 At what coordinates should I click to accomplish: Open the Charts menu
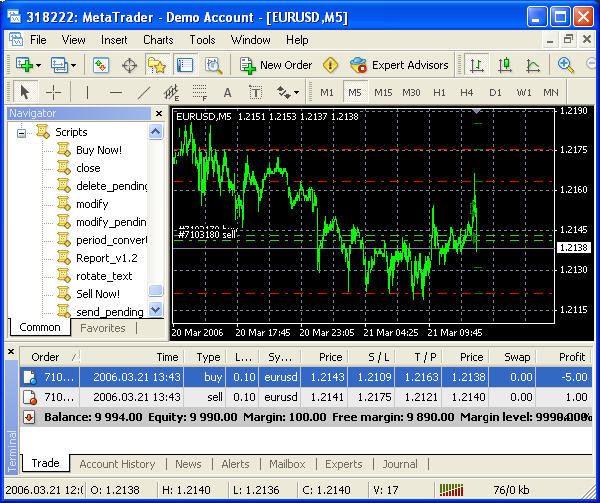[158, 40]
